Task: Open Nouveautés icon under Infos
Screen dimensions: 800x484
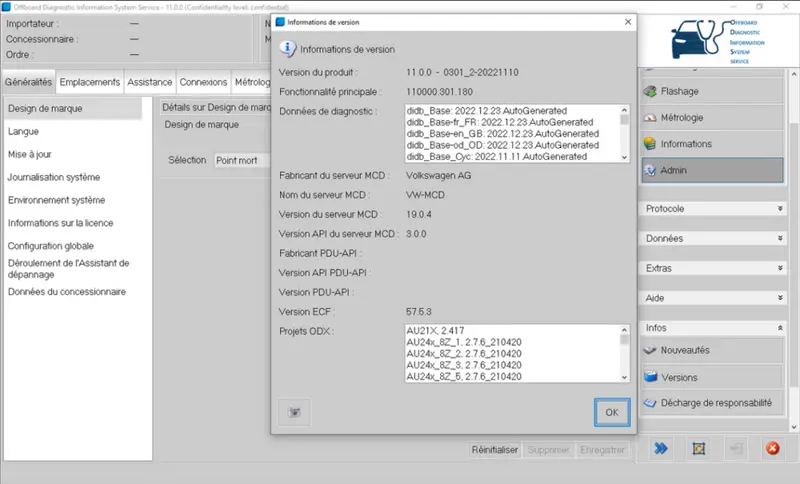Action: (x=650, y=350)
